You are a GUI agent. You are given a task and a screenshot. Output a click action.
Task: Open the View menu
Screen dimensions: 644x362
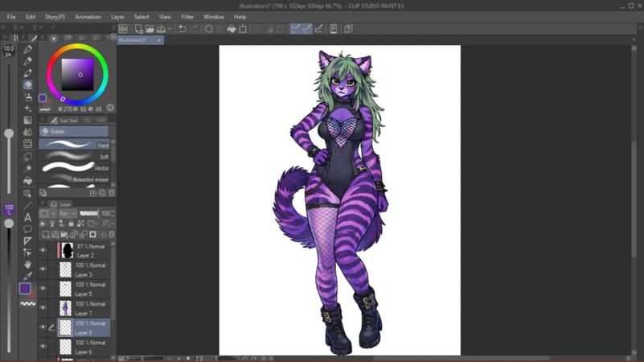(x=165, y=17)
